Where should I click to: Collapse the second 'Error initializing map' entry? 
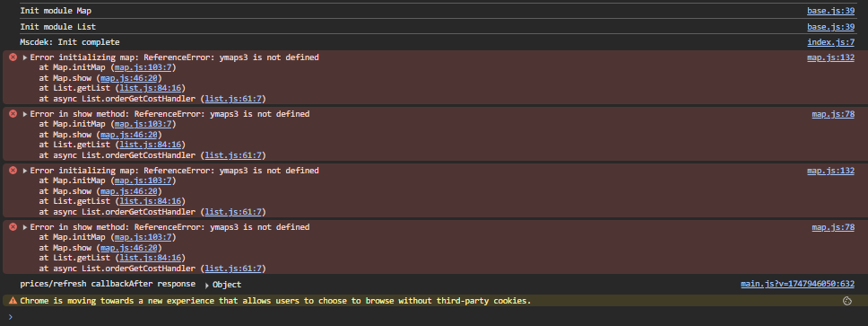point(25,171)
